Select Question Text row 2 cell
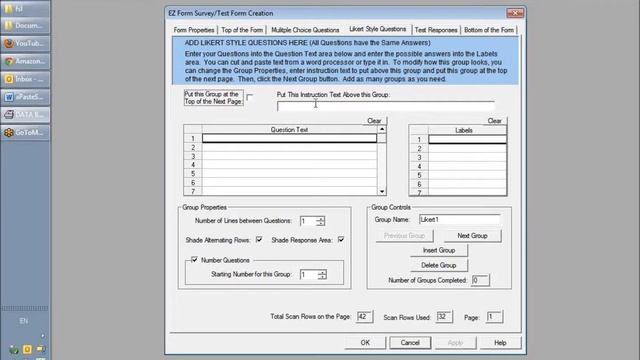This screenshot has width=640, height=360. click(x=289, y=147)
